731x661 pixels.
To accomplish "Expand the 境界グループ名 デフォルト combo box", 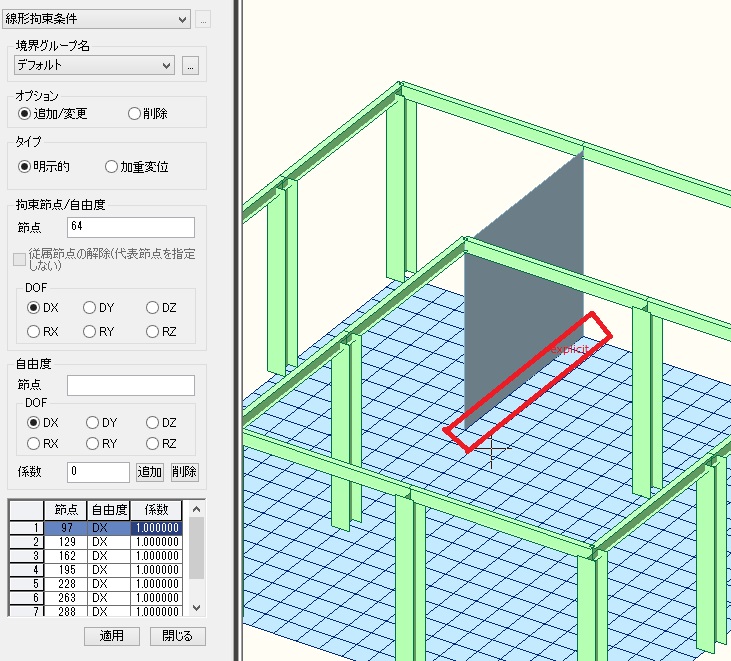I will 95,65.
